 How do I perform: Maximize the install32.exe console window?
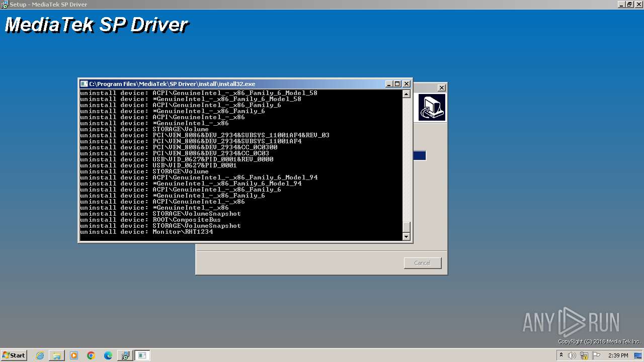click(x=397, y=84)
